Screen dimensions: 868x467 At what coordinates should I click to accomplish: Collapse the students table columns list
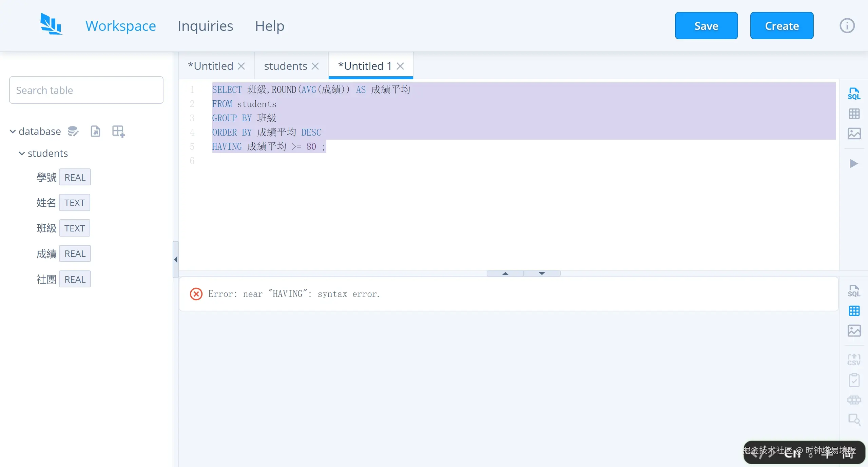point(22,154)
